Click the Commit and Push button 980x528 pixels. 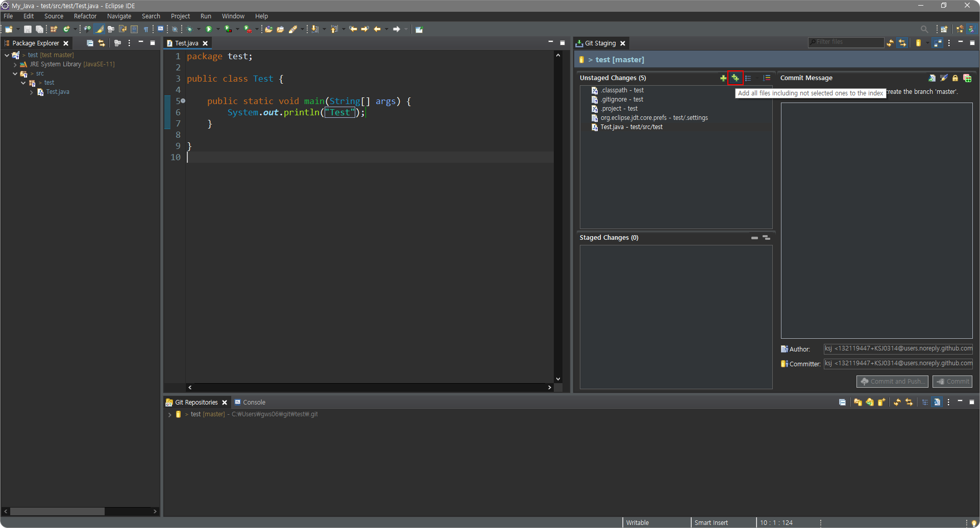(892, 382)
